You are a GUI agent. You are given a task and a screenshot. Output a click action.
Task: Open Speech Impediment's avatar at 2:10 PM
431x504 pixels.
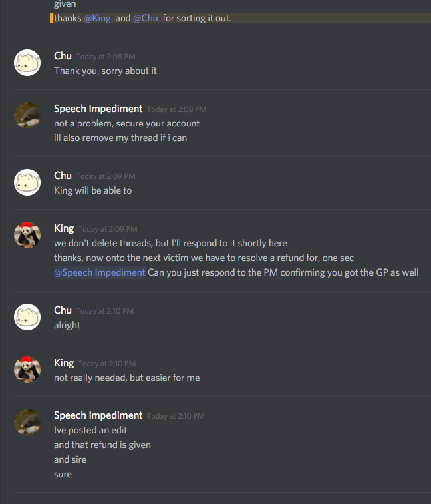[27, 422]
